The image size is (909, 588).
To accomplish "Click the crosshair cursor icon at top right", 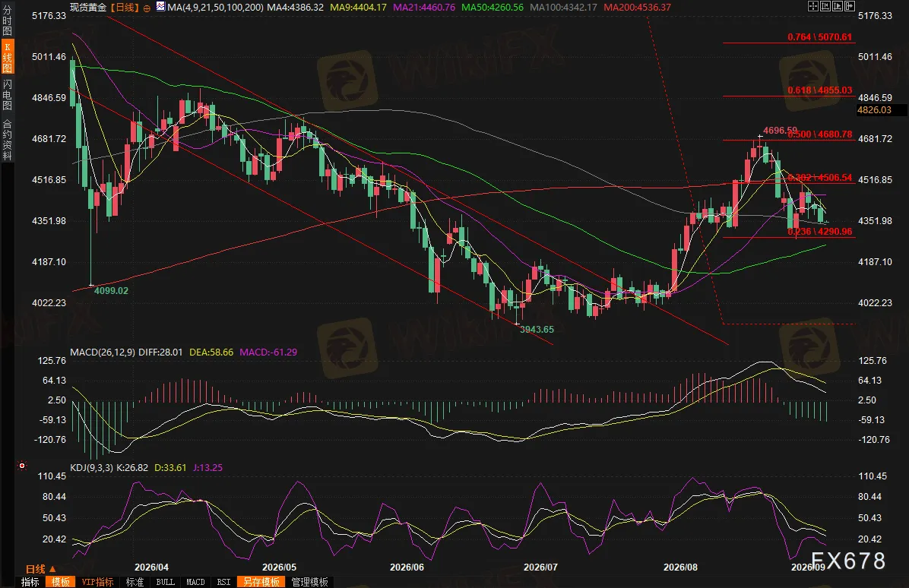I will pyautogui.click(x=812, y=6).
